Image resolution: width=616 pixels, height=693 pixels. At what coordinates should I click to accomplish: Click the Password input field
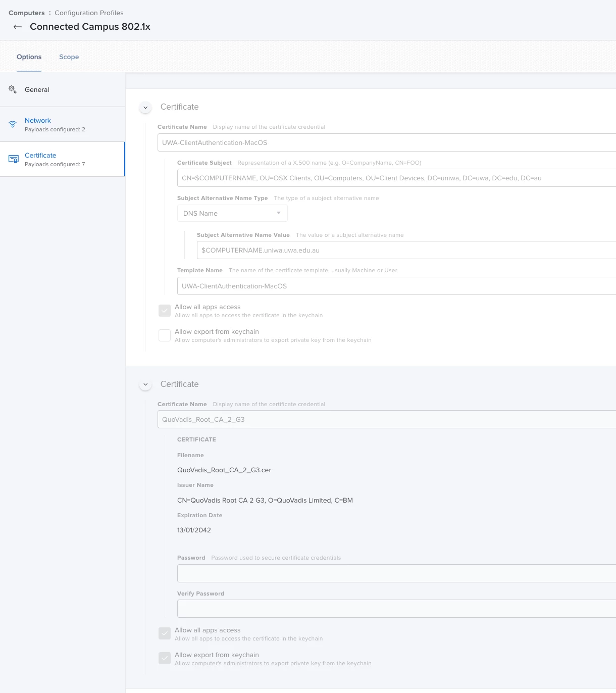tap(396, 573)
